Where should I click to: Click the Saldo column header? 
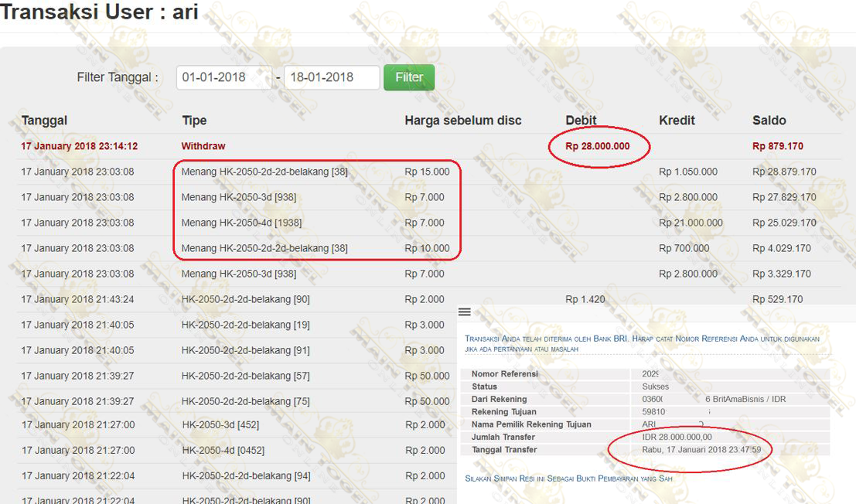click(x=769, y=121)
